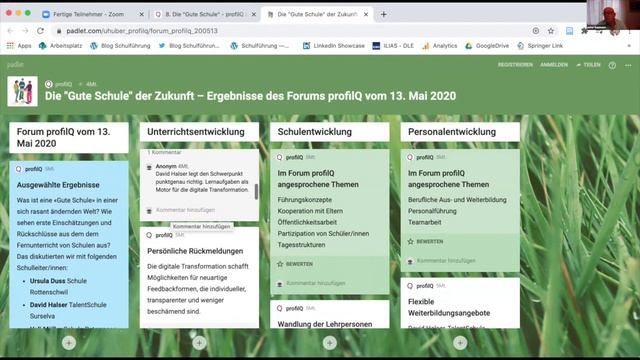Open the Analytics bookmark
The image size is (640, 360).
pyautogui.click(x=440, y=46)
